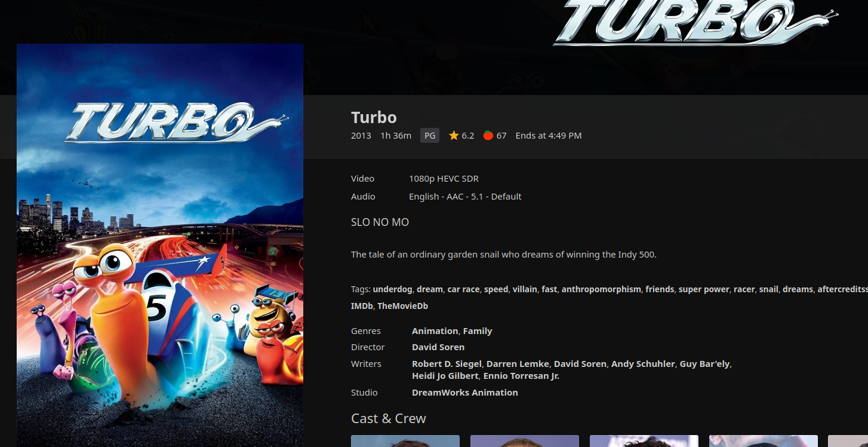Browse the Family genre

[x=478, y=331]
